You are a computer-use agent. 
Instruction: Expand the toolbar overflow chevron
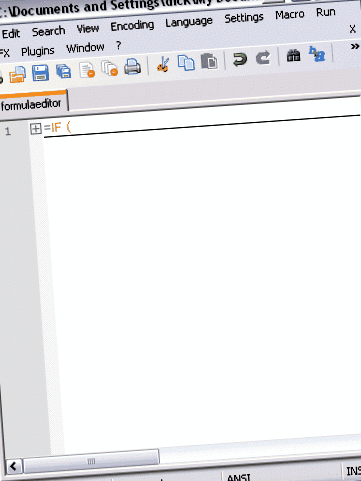click(x=354, y=46)
